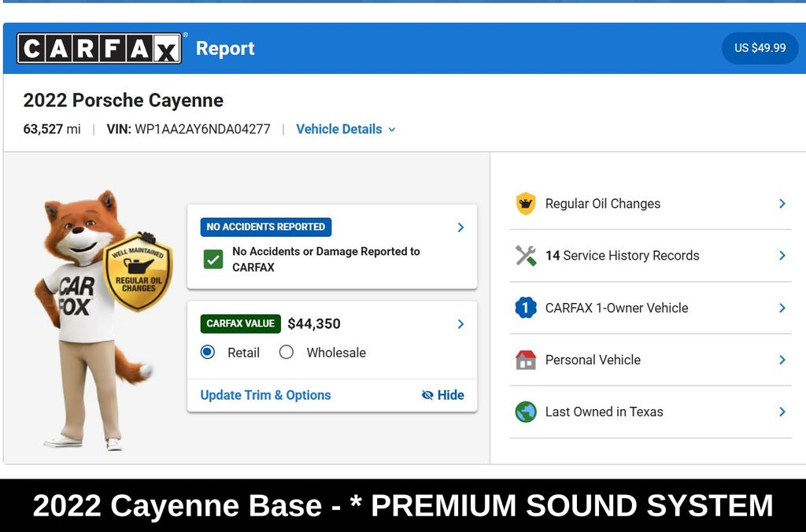Open Last Owned in Texas chevron

click(782, 412)
